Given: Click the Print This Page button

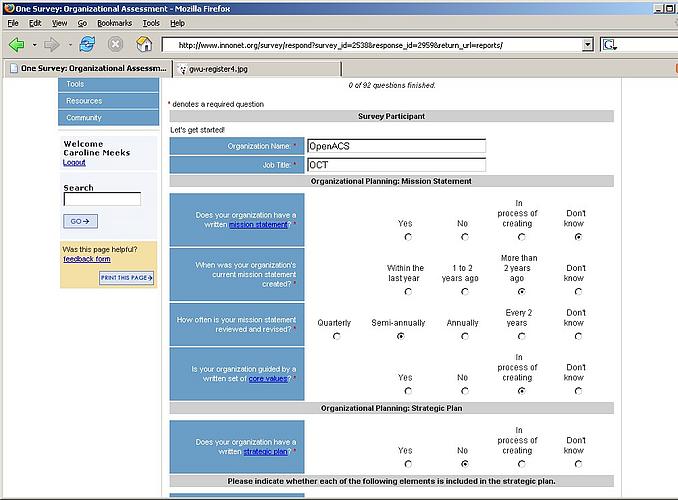Looking at the screenshot, I should pos(127,278).
